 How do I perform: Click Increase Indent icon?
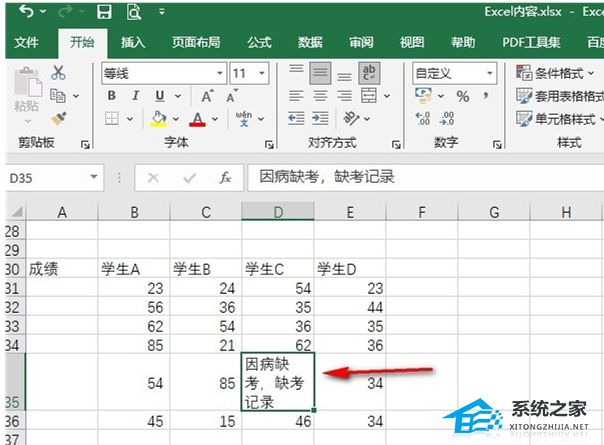pyautogui.click(x=320, y=119)
